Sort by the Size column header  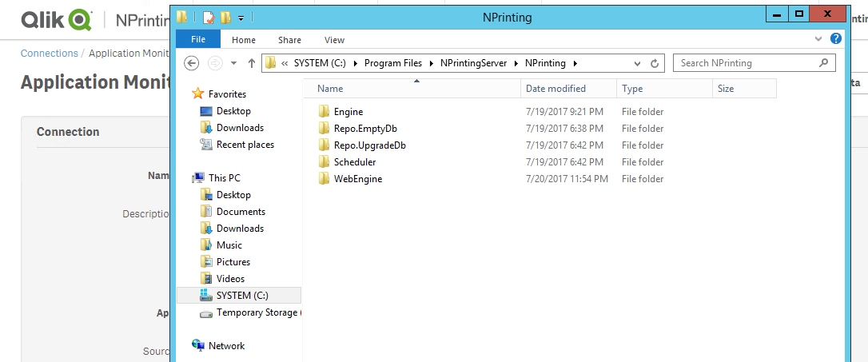(x=745, y=89)
